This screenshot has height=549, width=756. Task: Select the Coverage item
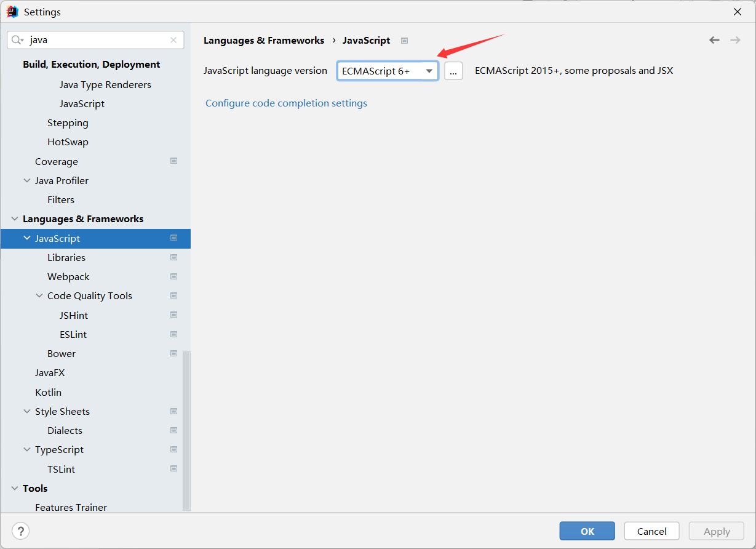(57, 161)
